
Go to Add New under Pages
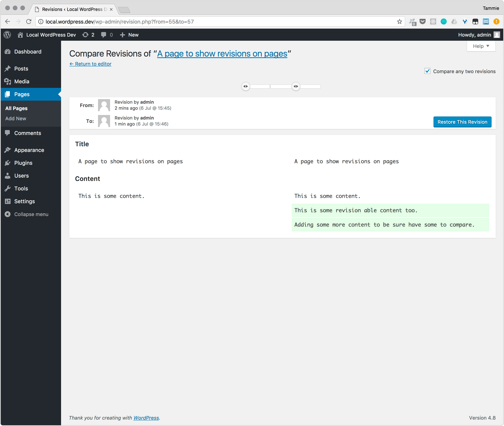pos(16,119)
